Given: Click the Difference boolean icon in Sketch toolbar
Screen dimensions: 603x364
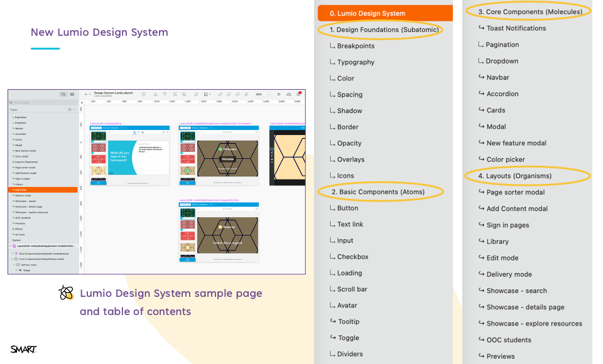Looking at the screenshot, I should click(x=246, y=94).
